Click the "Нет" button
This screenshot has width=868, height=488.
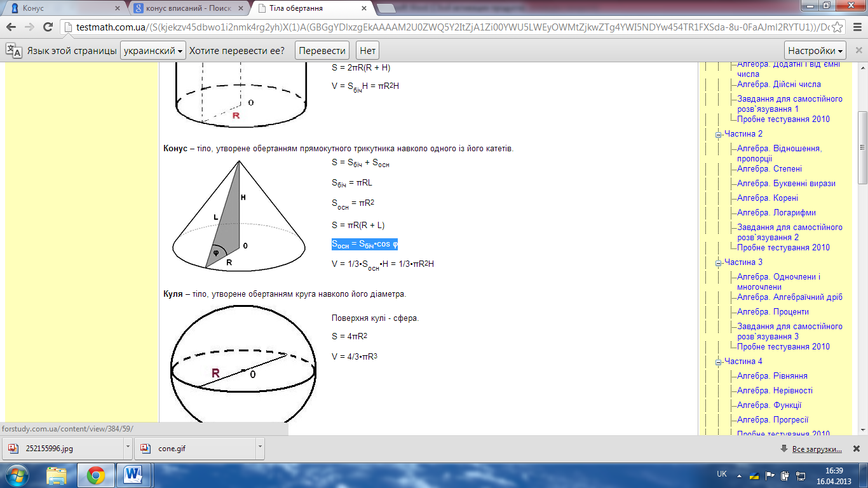(x=367, y=51)
